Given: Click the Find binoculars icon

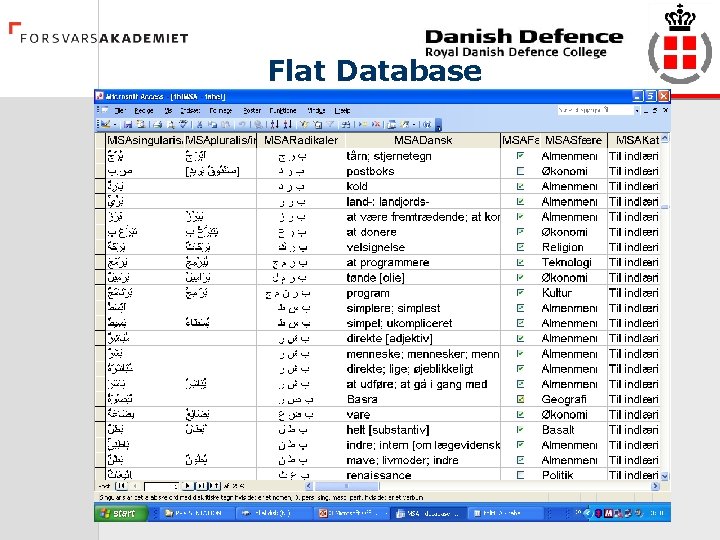Looking at the screenshot, I should [346, 124].
